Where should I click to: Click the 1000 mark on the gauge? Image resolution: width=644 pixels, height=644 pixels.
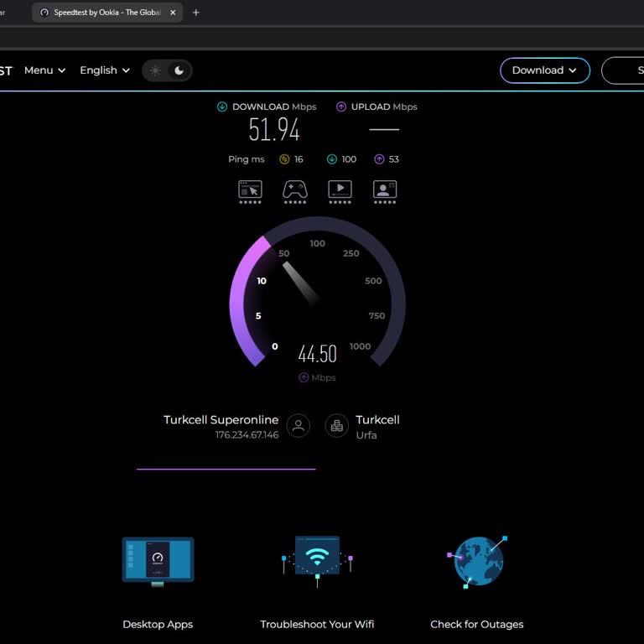(x=361, y=346)
